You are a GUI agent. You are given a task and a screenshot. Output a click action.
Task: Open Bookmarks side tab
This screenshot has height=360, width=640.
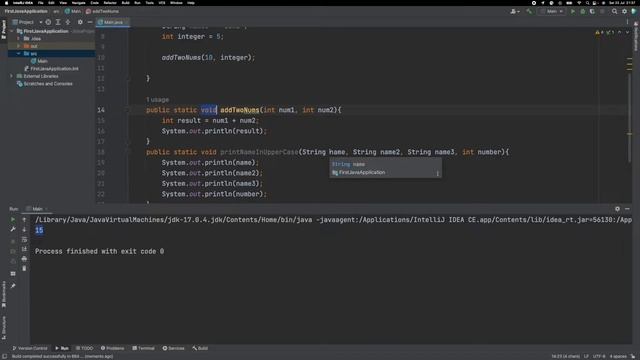4,294
